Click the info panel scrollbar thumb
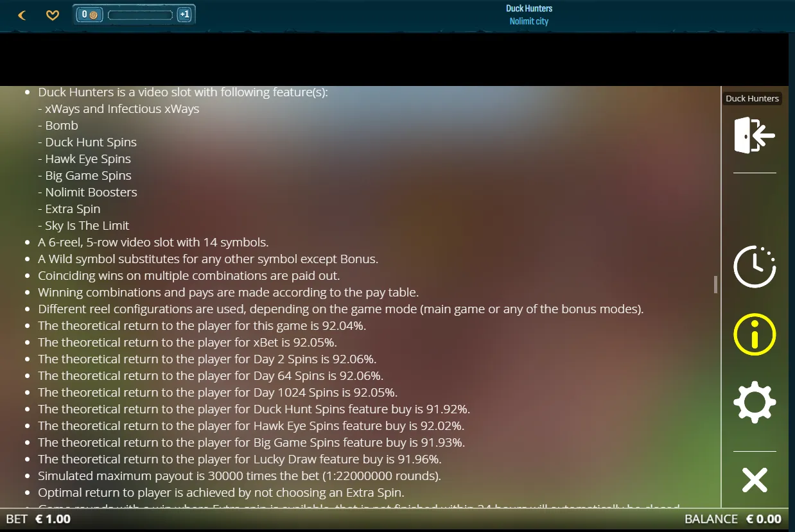Screen dimensions: 795x532 tap(715, 284)
